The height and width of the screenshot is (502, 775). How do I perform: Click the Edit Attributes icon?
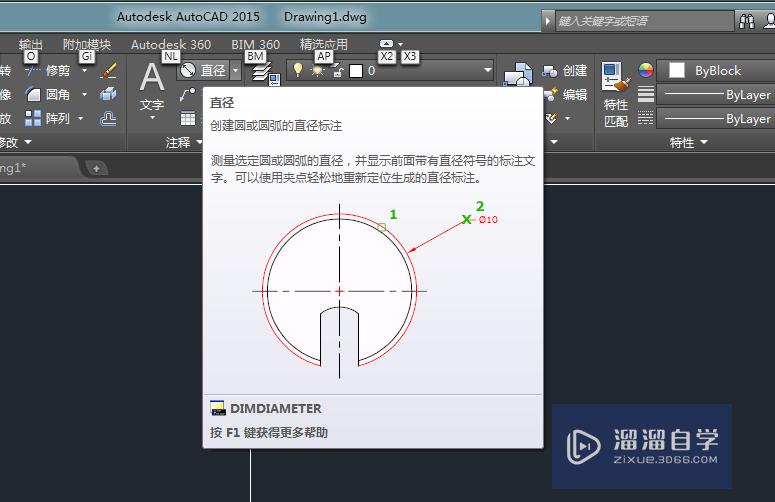tap(552, 118)
